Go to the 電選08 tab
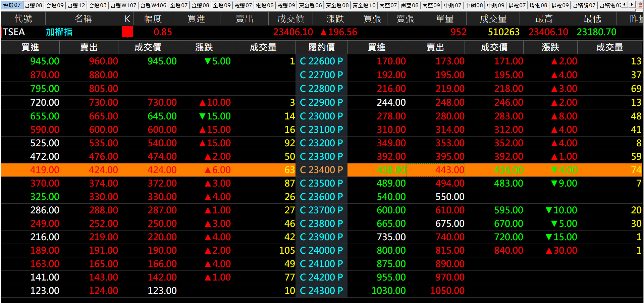The height and width of the screenshot is (303, 644). (x=265, y=5)
